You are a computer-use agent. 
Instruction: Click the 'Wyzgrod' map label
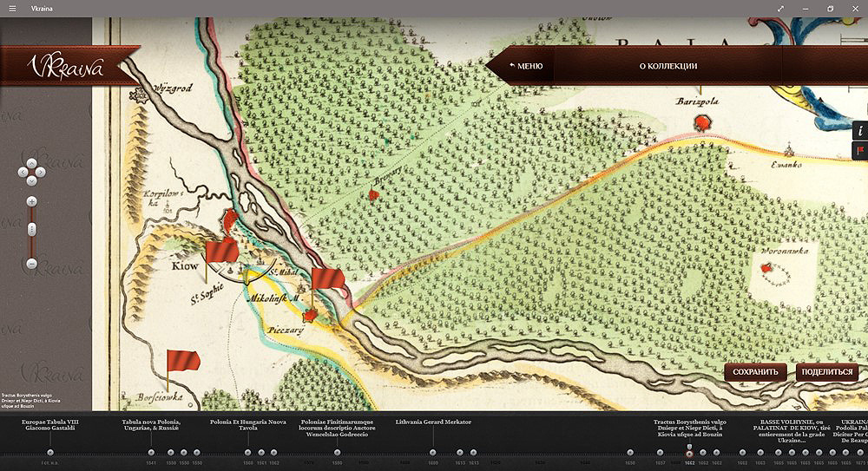click(173, 88)
